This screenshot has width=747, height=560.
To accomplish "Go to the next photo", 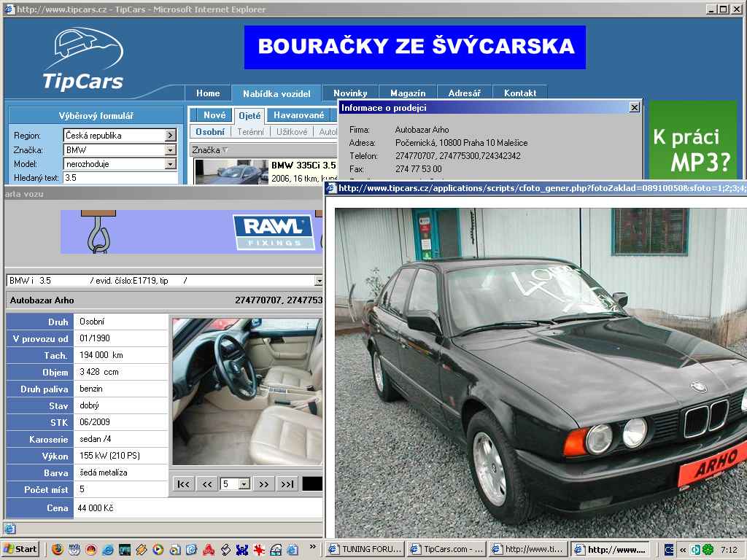I will pyautogui.click(x=263, y=484).
